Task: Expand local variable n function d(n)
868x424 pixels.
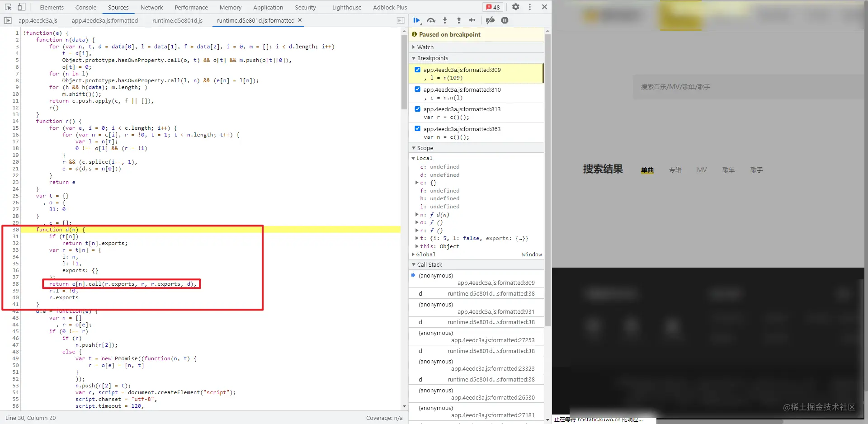Action: pos(417,215)
